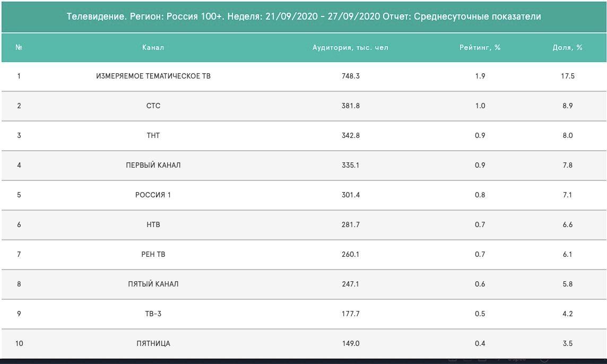This screenshot has width=607, height=364.
Task: Click row number 5 beside РОССИЯ 1
Action: click(x=19, y=195)
